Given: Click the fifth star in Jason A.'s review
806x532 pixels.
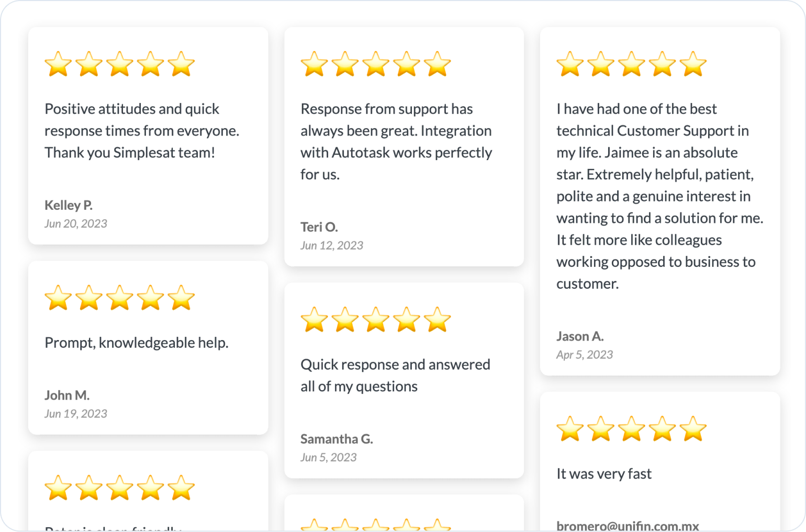Looking at the screenshot, I should 693,64.
